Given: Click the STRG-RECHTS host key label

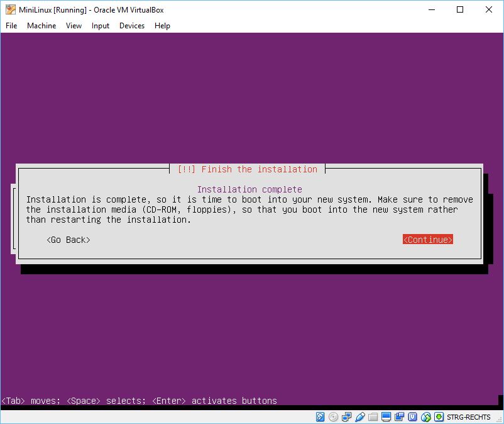Looking at the screenshot, I should [x=469, y=417].
